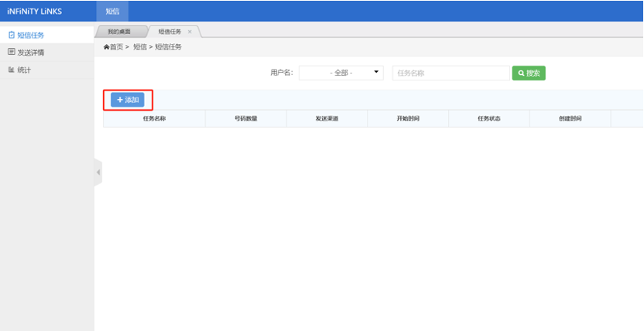Click the 任务名称 search input field
The image size is (644, 331).
tap(450, 73)
